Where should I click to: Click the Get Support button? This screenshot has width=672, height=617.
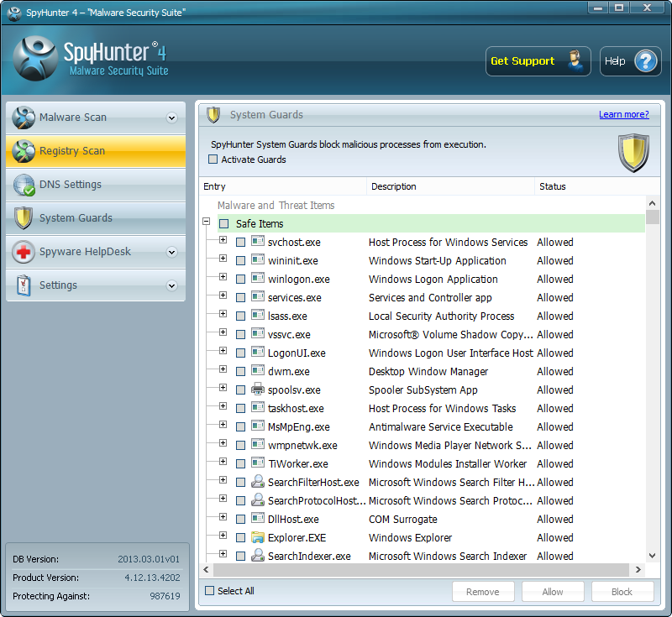(538, 61)
